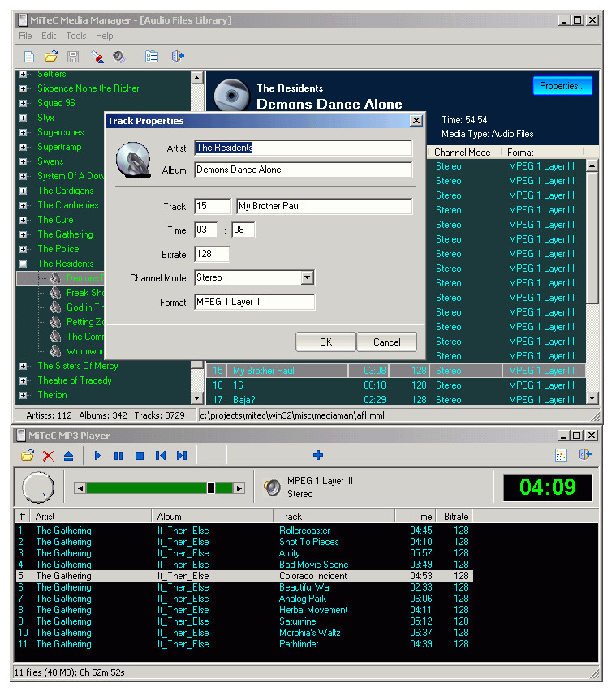Click the green seek position slider
The height and width of the screenshot is (696, 616).
point(211,488)
